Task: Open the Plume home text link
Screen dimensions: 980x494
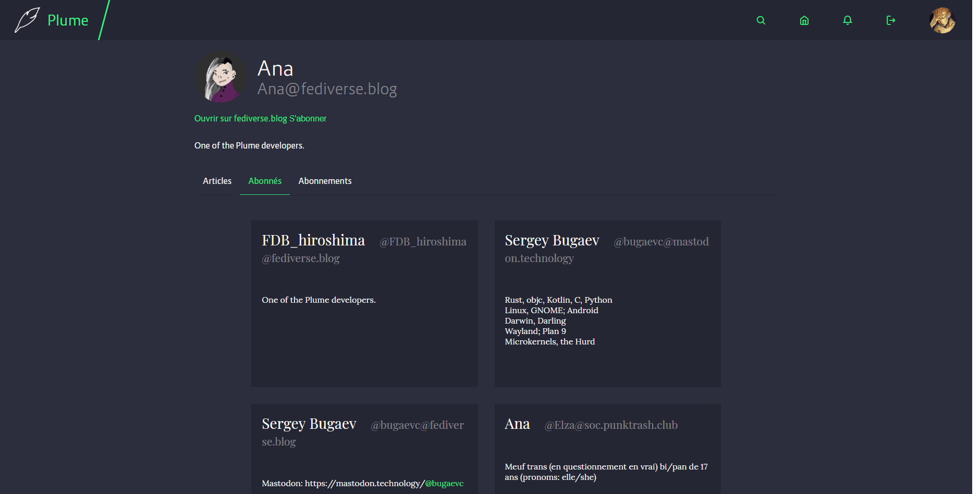Action: pos(68,20)
